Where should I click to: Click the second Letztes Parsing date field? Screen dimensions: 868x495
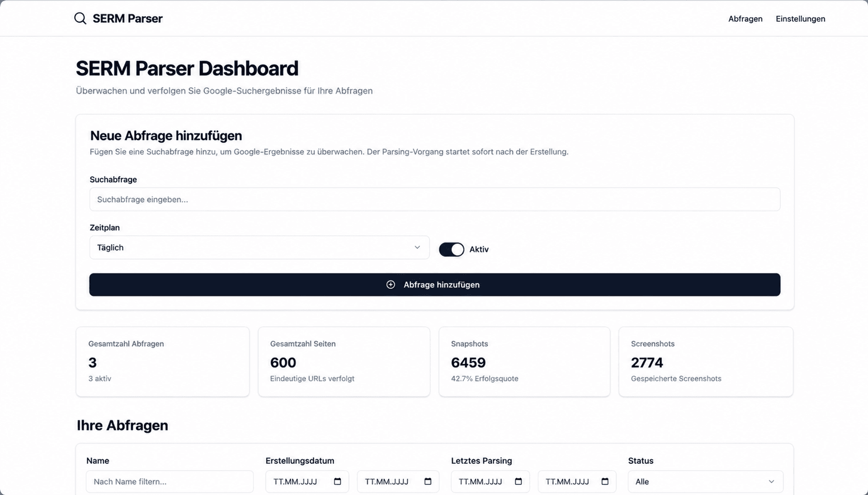point(577,482)
